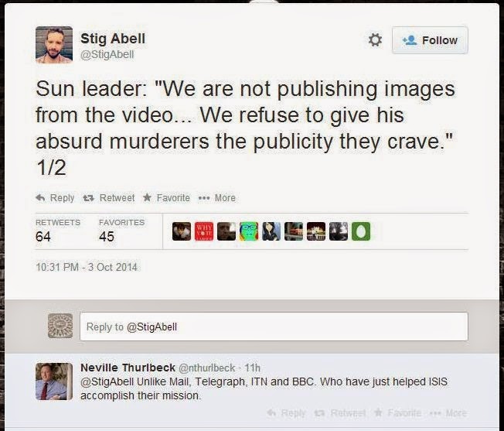The width and height of the screenshot is (504, 431).
Task: Open Stig Abell's profile photo
Action: tap(54, 45)
